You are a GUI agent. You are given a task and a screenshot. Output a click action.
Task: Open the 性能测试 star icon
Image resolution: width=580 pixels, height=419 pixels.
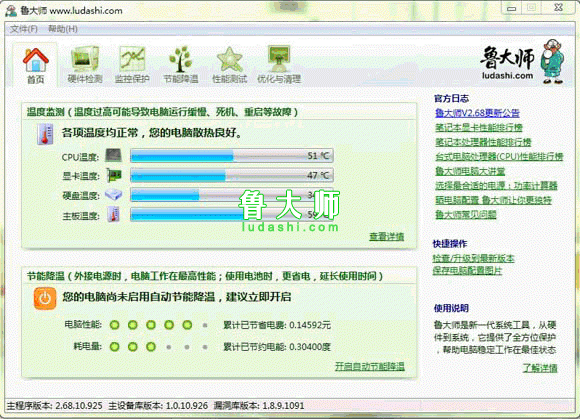click(229, 59)
